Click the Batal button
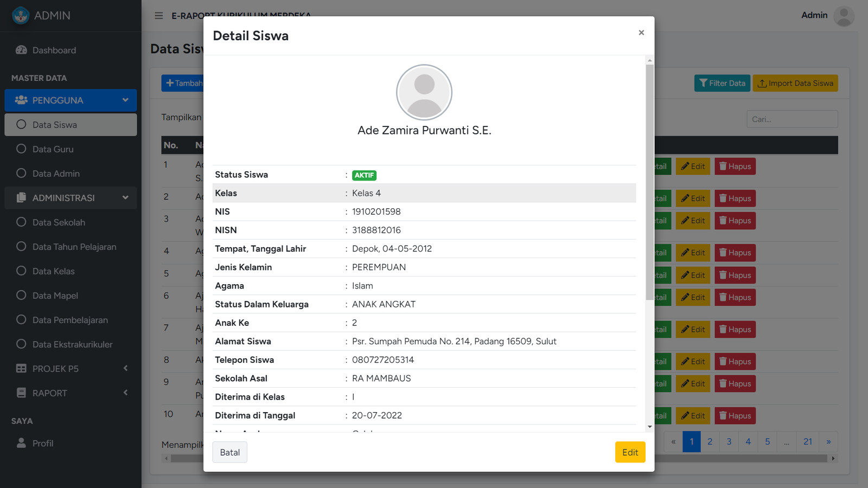 click(x=229, y=452)
